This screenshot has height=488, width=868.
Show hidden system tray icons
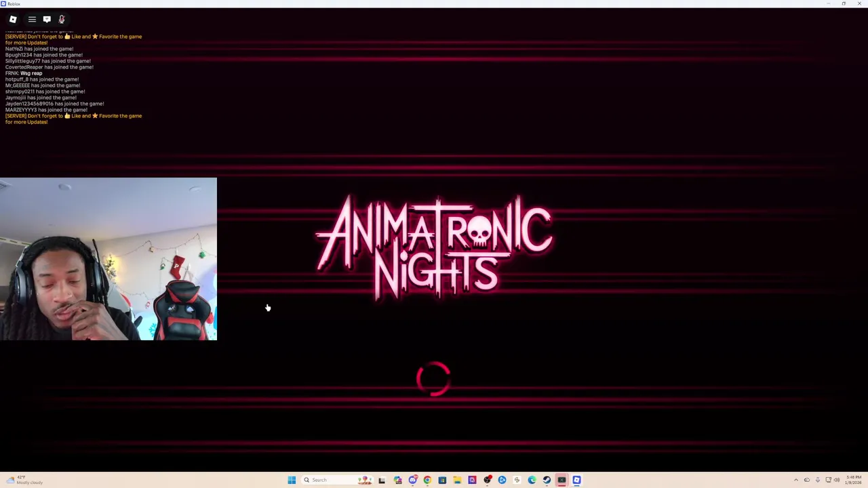coord(796,480)
